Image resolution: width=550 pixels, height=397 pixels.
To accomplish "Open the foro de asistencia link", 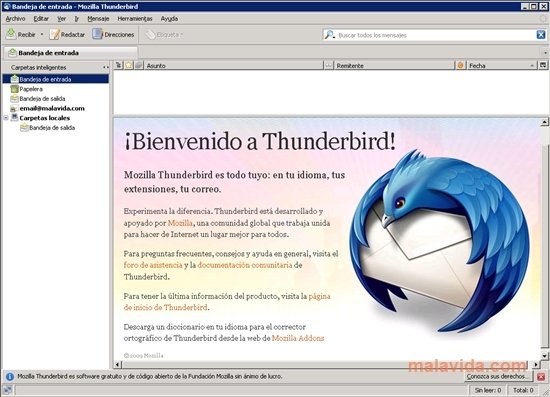I will coord(153,265).
